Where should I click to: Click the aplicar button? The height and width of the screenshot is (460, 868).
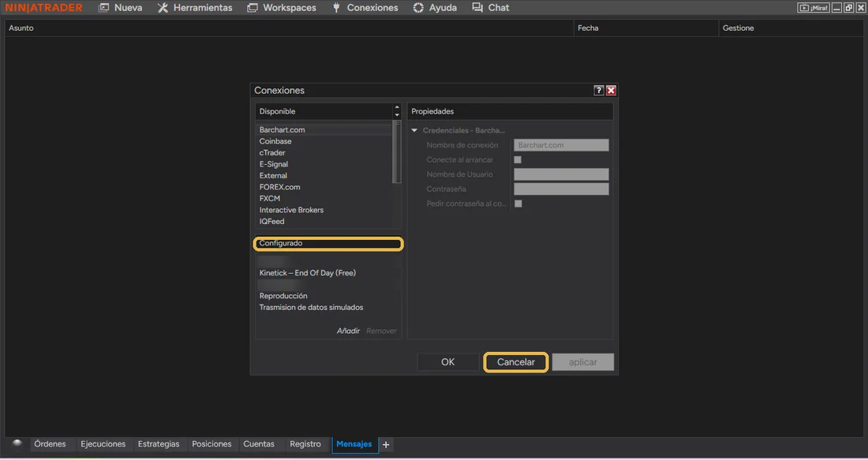[583, 362]
